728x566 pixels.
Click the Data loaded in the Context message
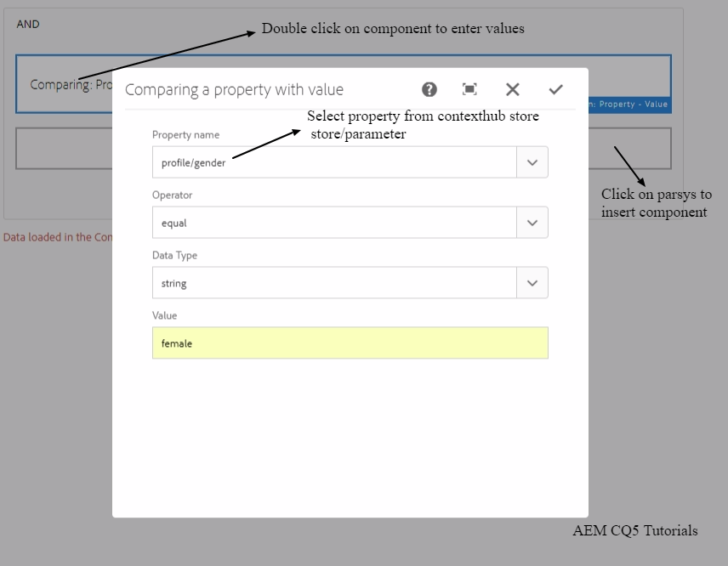[55, 237]
